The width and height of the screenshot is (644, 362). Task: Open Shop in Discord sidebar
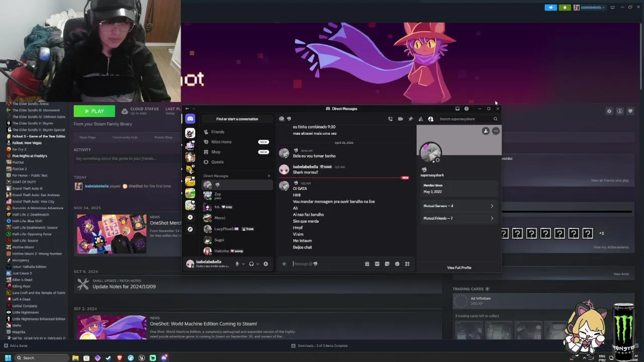(x=236, y=152)
